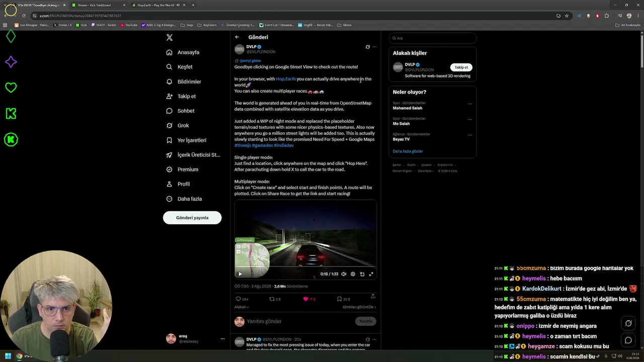Image resolution: width=644 pixels, height=362 pixels.
Task: Open Grok icon on main post
Action: [x=368, y=47]
